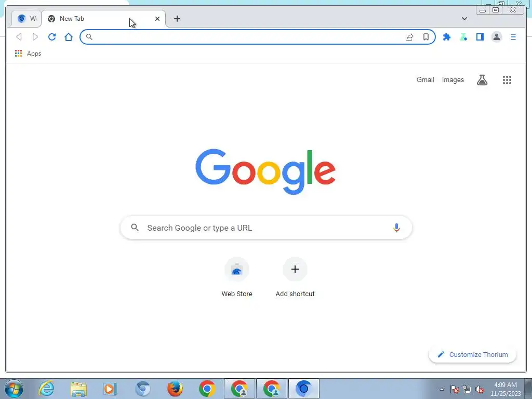Start voice search with microphone
This screenshot has width=532, height=399.
(396, 228)
